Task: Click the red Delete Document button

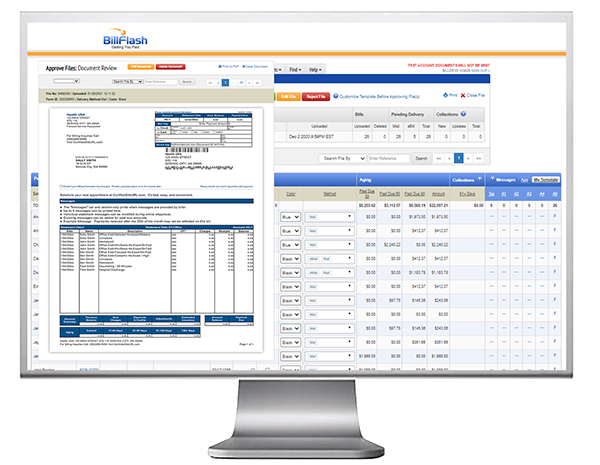Action: coord(170,67)
